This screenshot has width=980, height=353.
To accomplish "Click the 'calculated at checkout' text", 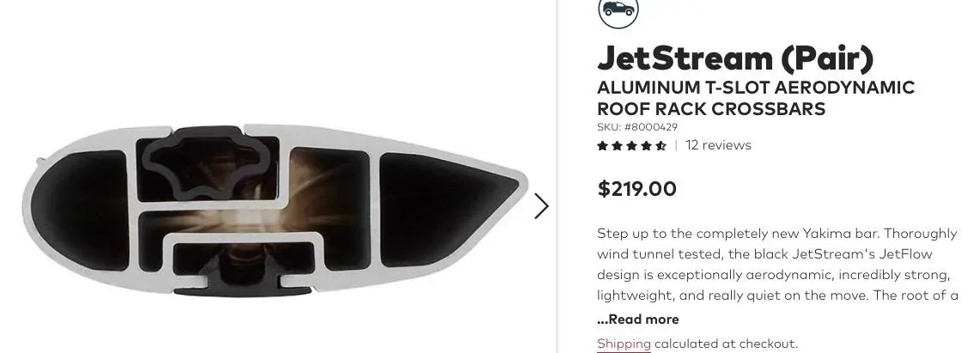I will pos(727,344).
